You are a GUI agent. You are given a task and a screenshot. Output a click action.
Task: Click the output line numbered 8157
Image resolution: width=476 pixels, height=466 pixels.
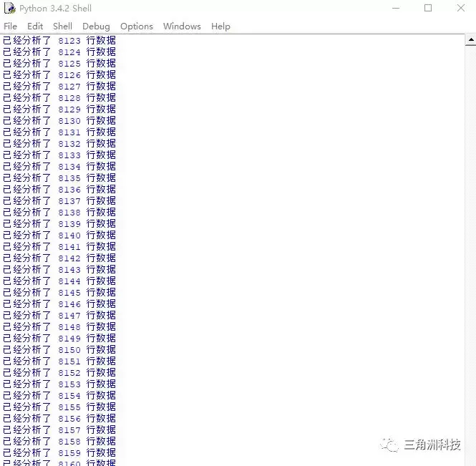pos(59,430)
